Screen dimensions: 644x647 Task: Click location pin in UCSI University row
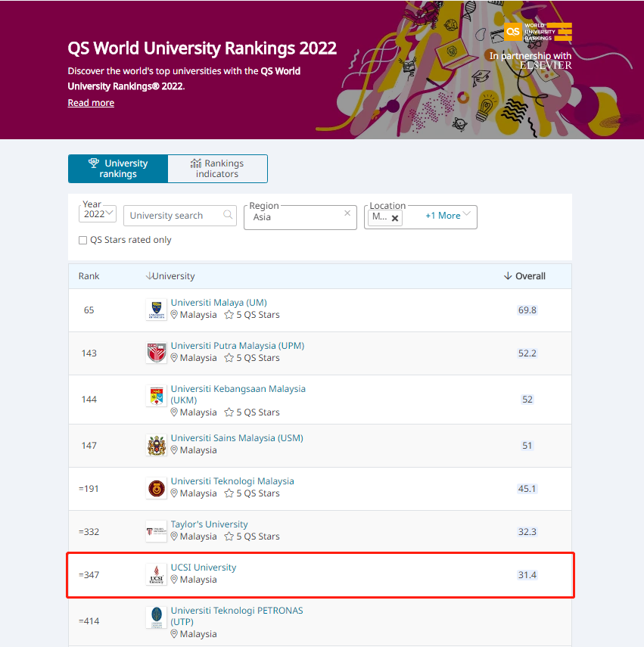tap(174, 580)
